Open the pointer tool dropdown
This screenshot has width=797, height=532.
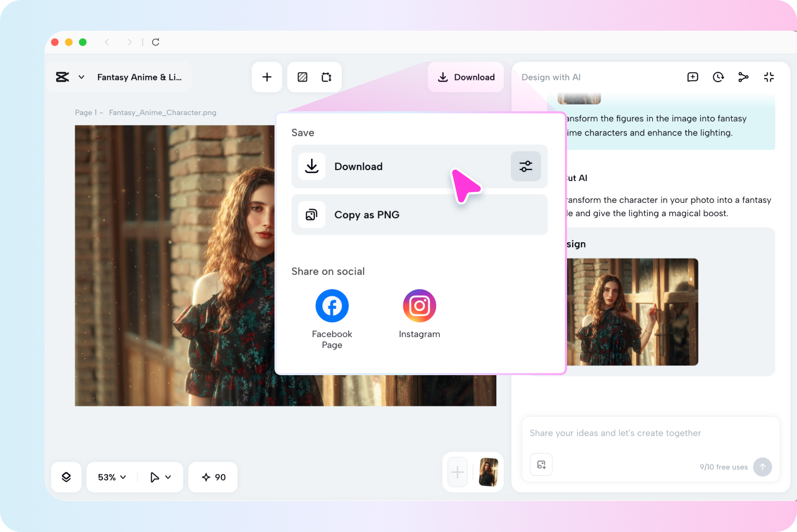(161, 477)
